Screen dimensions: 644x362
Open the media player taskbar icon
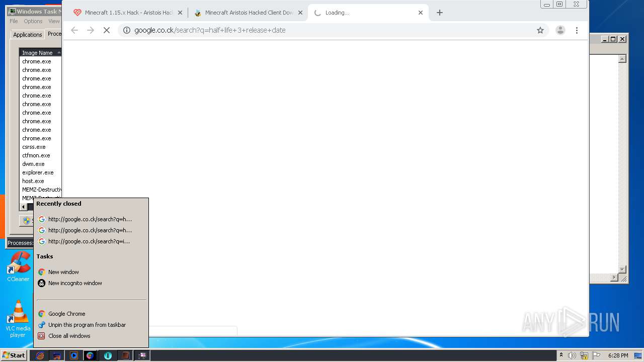[x=74, y=355]
